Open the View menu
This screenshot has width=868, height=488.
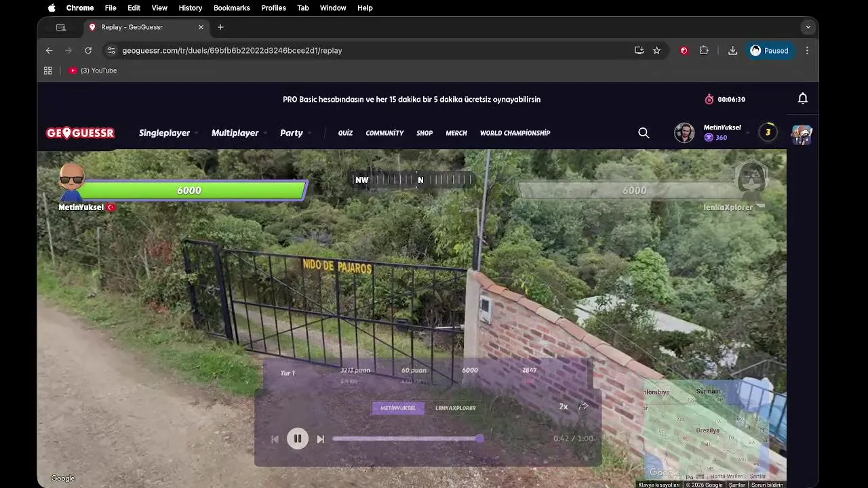(x=159, y=8)
